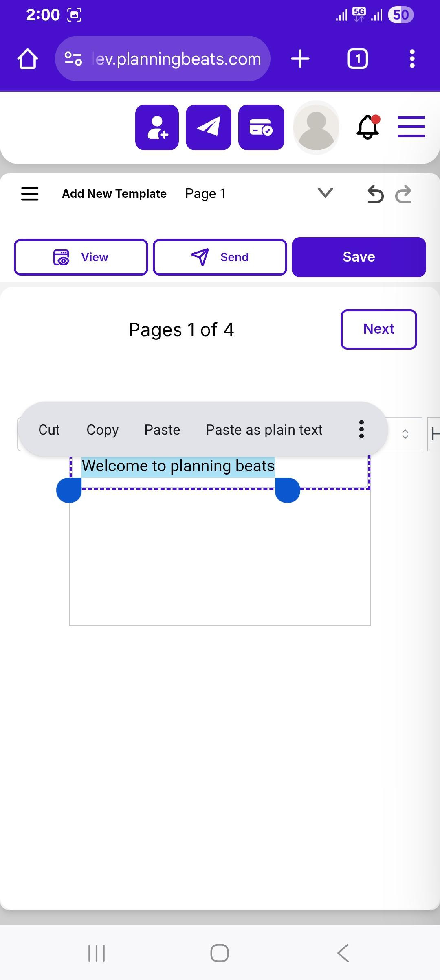Click the redo arrow
Screen dimensions: 440x980
pyautogui.click(x=403, y=194)
